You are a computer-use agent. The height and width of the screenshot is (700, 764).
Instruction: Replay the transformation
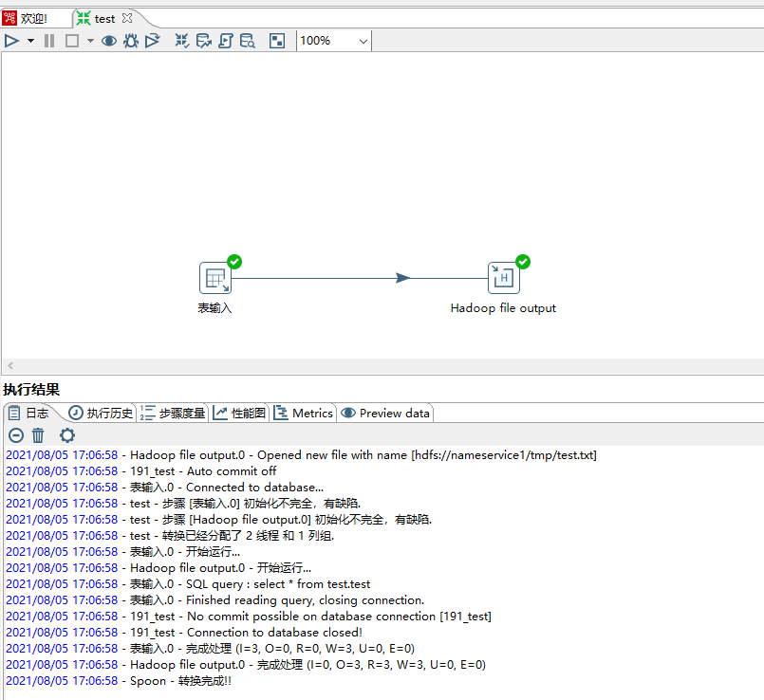pyautogui.click(x=152, y=41)
